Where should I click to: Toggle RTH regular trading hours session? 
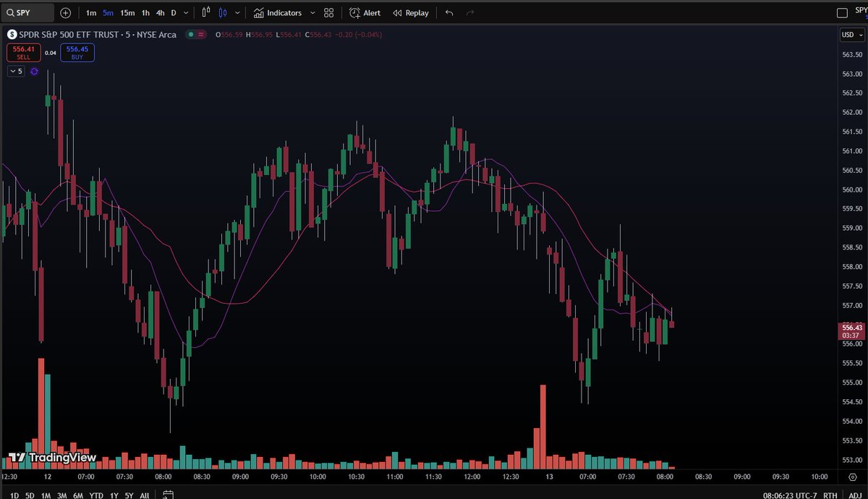tap(830, 495)
